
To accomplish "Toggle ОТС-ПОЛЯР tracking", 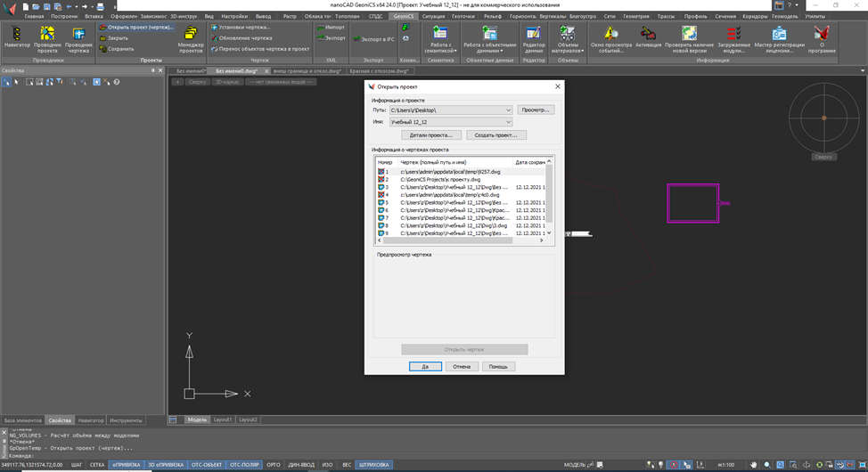I will click(244, 465).
